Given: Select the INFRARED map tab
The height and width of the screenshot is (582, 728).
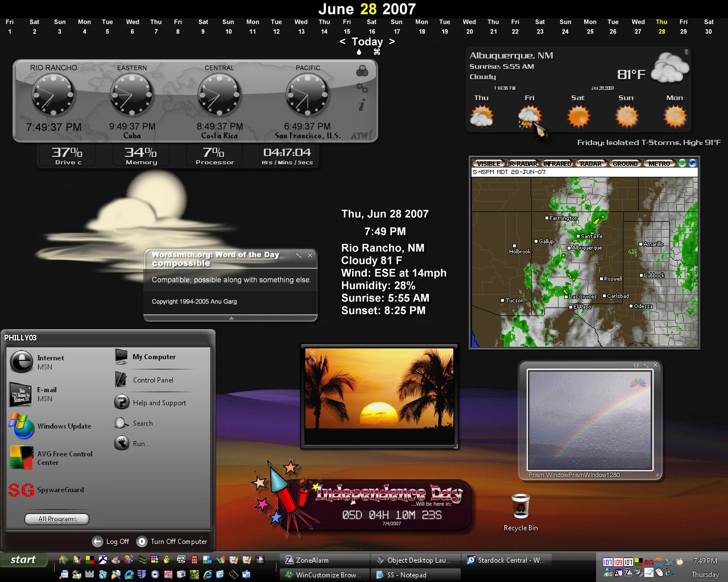Looking at the screenshot, I should [557, 164].
